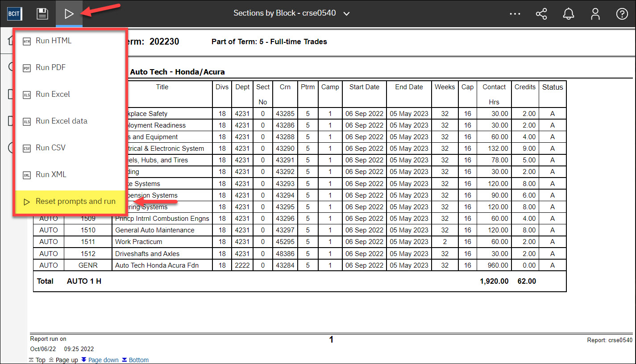Click Part of Term Full-time Trades text
Viewport: 636px width, 364px height.
pyautogui.click(x=269, y=41)
